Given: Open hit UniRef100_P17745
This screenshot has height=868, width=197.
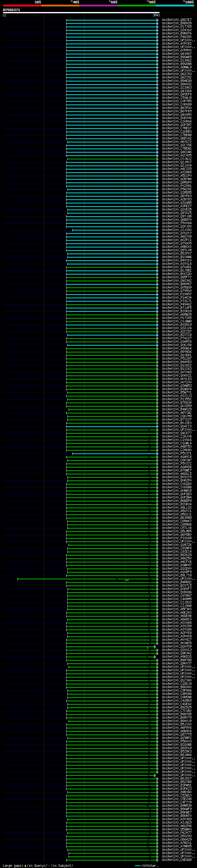Looking at the screenshot, I should coord(177,26).
